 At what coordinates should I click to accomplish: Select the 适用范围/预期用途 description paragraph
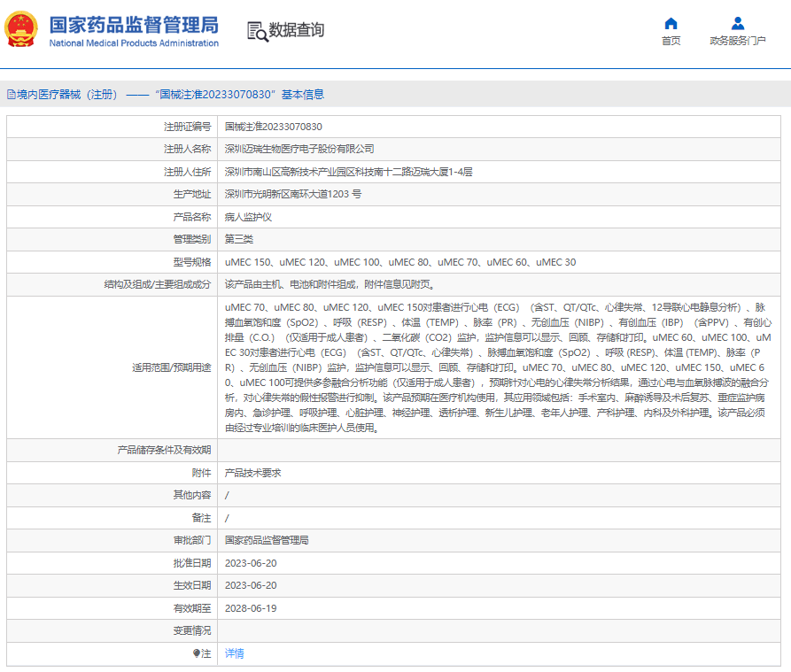[x=498, y=367]
